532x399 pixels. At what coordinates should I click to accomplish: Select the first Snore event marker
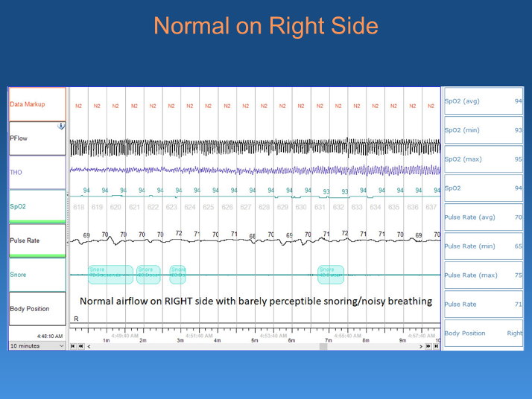pos(110,275)
